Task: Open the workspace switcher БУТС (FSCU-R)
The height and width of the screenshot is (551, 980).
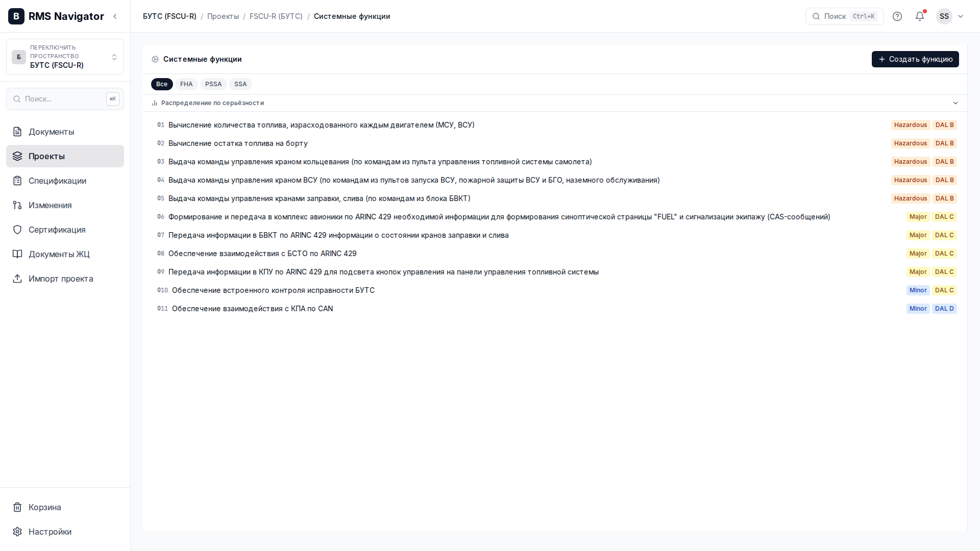Action: [65, 57]
